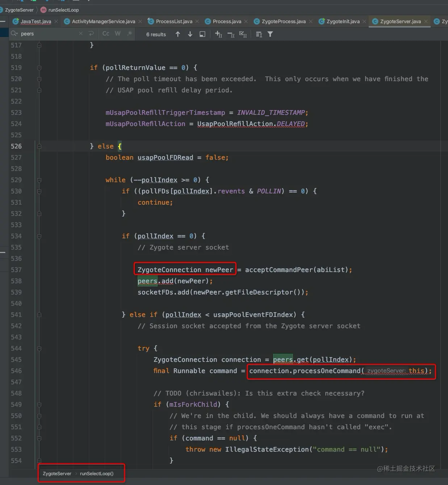
Task: Open search history via magnifier icon
Action: [x=14, y=34]
